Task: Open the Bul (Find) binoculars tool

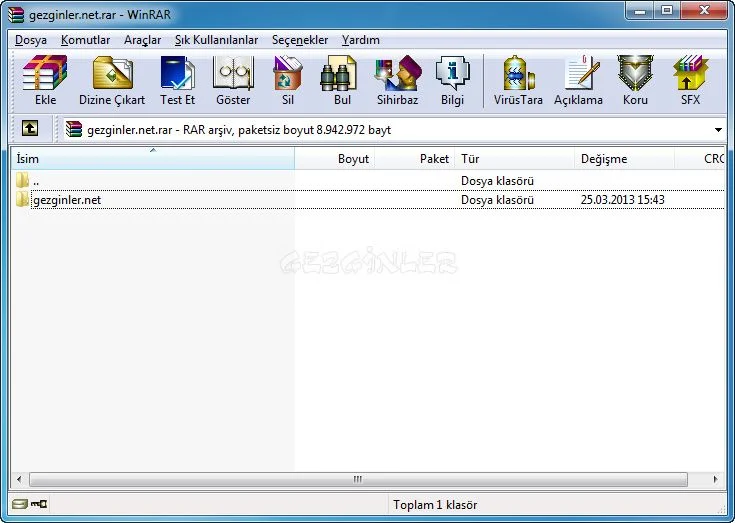Action: coord(342,80)
